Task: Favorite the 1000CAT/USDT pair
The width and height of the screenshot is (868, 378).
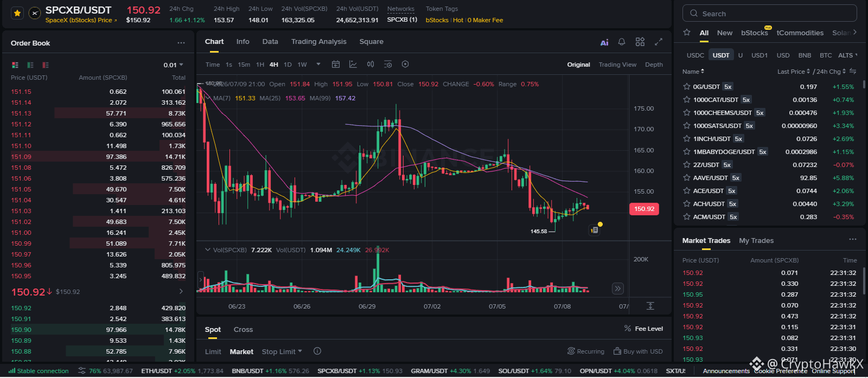Action: click(x=687, y=99)
